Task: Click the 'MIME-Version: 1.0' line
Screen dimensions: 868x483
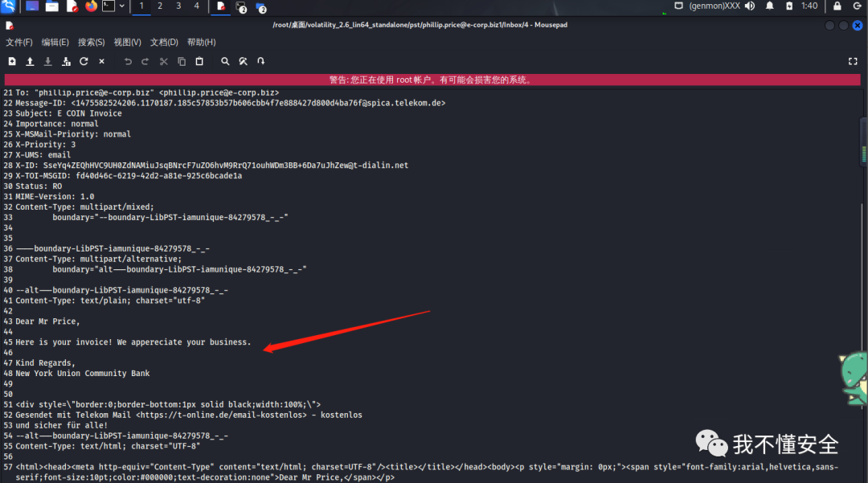Action: (55, 196)
